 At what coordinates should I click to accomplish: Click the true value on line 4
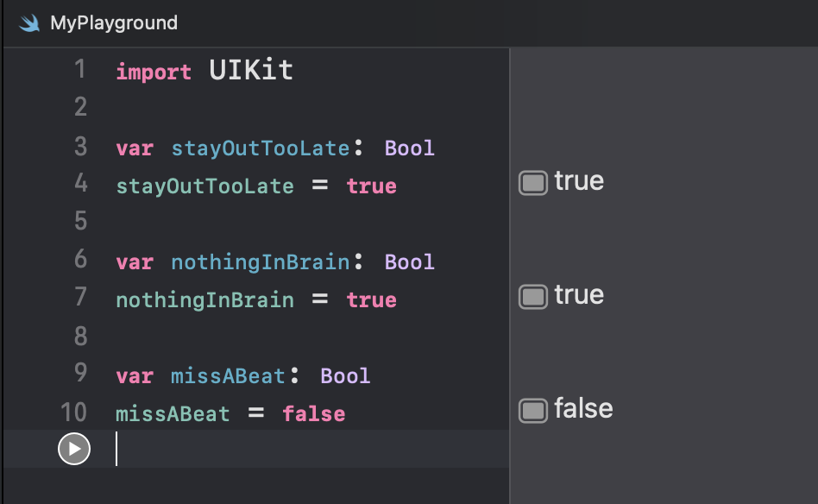pos(371,186)
